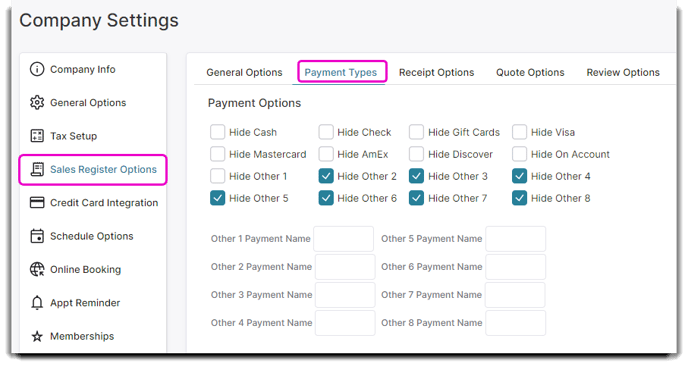Click the Online Booking globe icon
The height and width of the screenshot is (376, 688).
click(37, 269)
